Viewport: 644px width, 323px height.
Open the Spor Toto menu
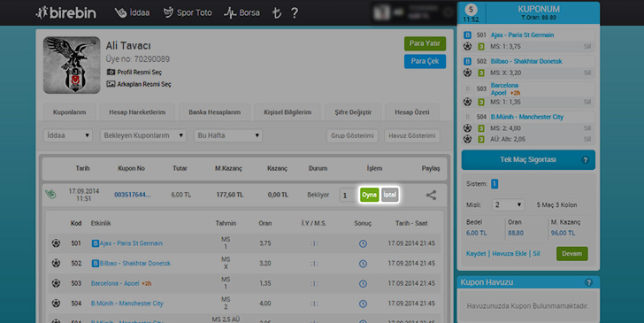[x=188, y=12]
